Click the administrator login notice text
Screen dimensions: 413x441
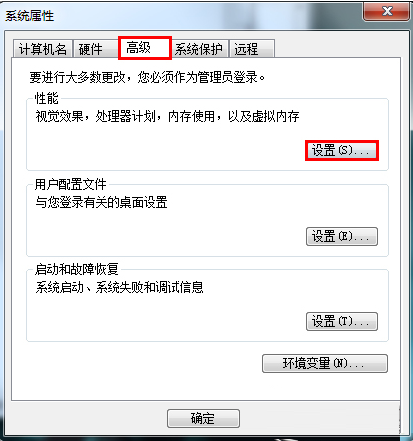coord(147,78)
